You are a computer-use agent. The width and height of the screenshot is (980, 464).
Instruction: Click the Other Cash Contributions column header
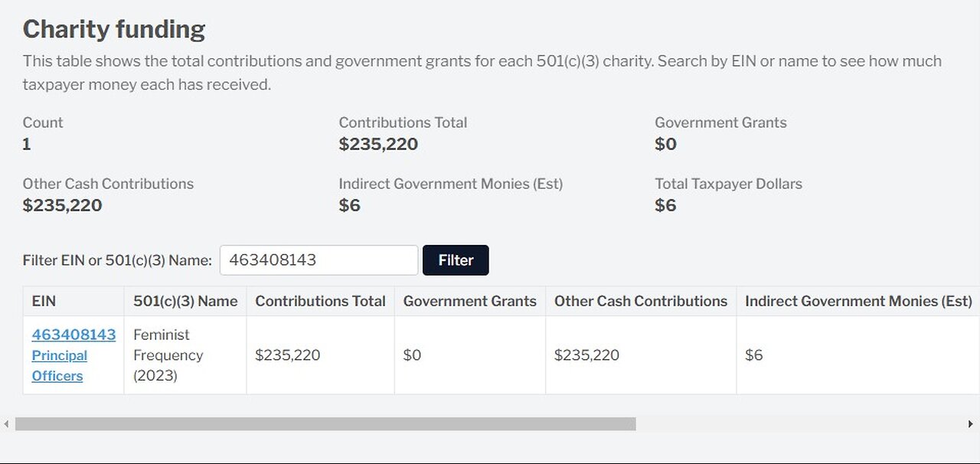click(641, 302)
